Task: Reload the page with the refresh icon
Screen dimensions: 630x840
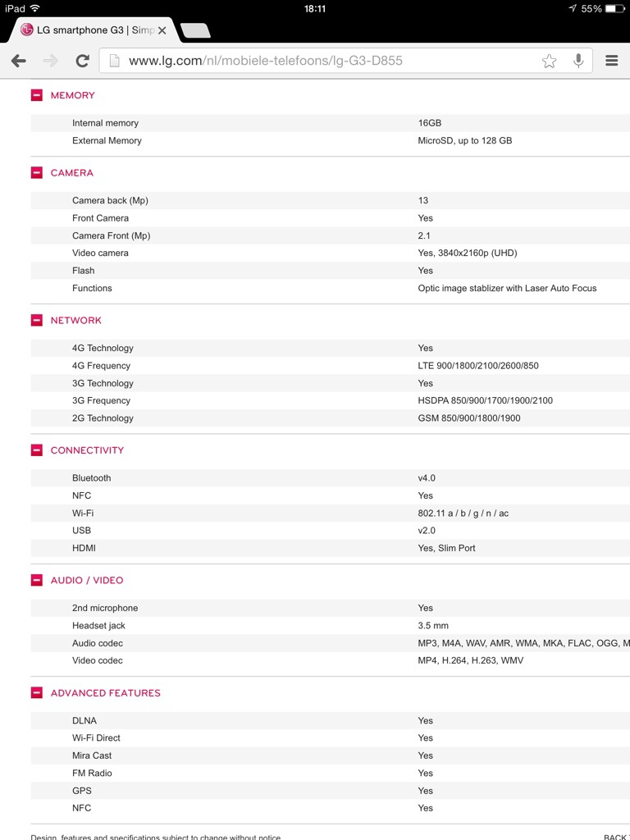Action: tap(82, 61)
